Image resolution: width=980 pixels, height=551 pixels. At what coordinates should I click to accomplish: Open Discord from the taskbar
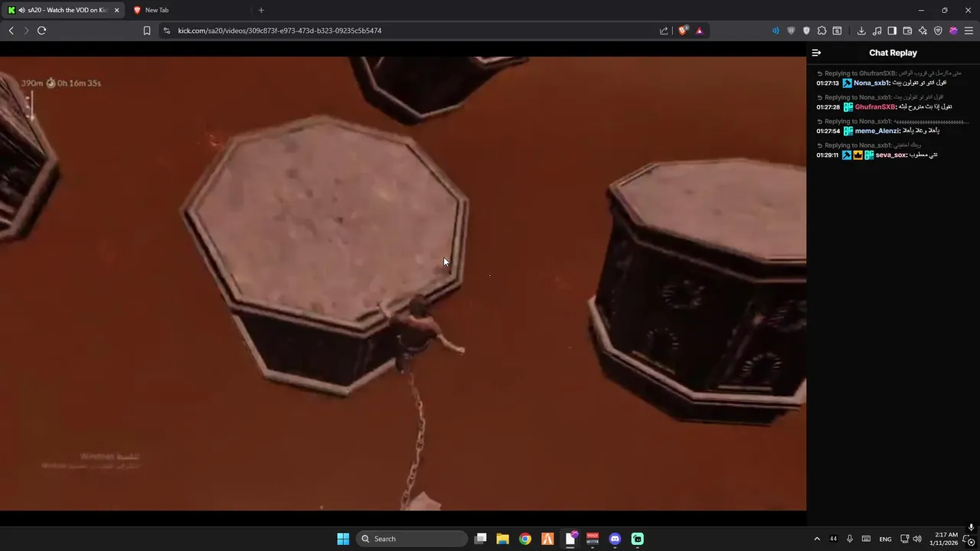click(615, 539)
